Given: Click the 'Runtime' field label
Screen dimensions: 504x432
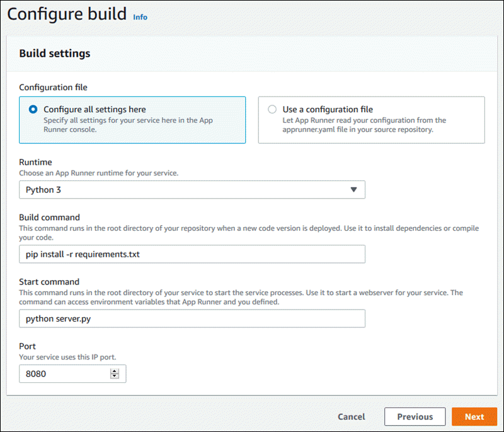Looking at the screenshot, I should click(x=35, y=162).
